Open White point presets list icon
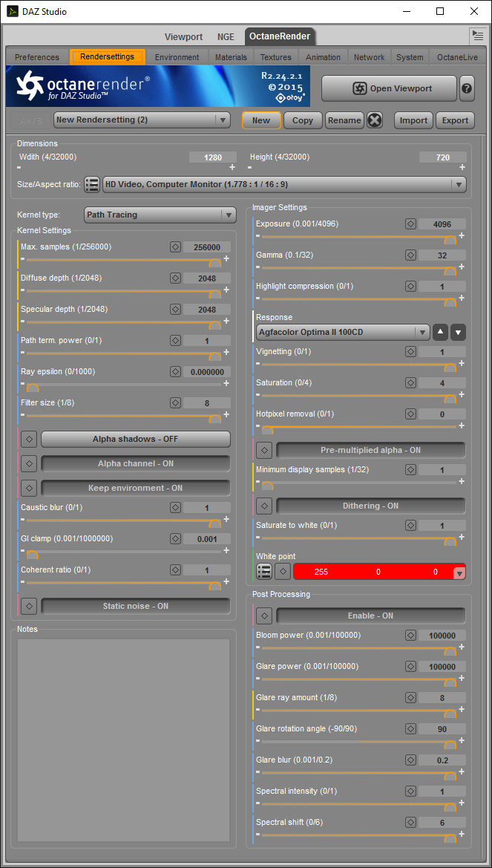 click(x=264, y=572)
